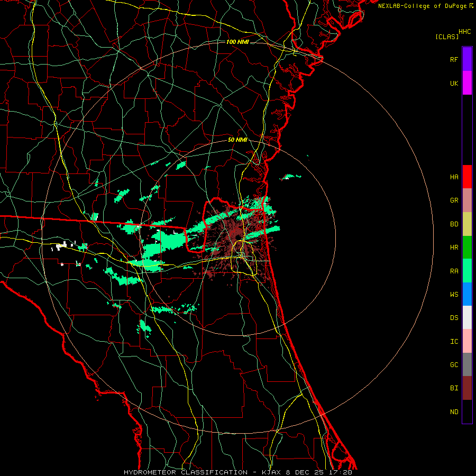Click the blue WS legend swatch
The height and width of the screenshot is (476, 476).
tap(467, 294)
